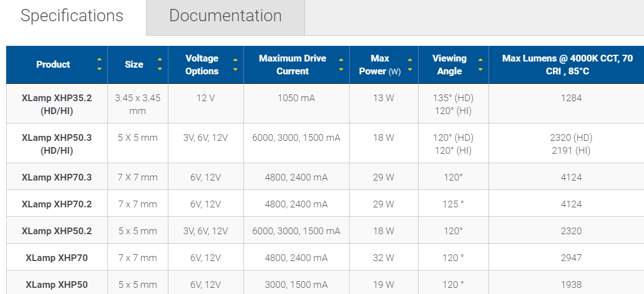Select 29 W in the XHP70.3 row
The image size is (644, 294).
coord(384,177)
